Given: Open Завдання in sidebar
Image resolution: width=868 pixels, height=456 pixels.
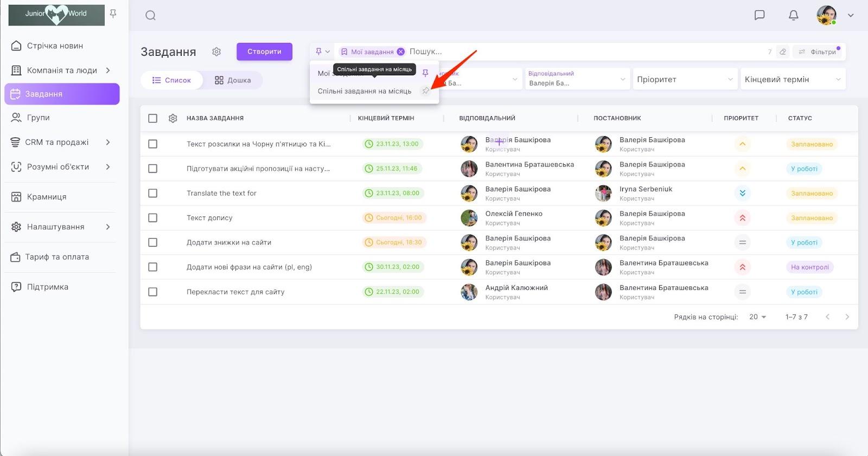Looking at the screenshot, I should [62, 94].
